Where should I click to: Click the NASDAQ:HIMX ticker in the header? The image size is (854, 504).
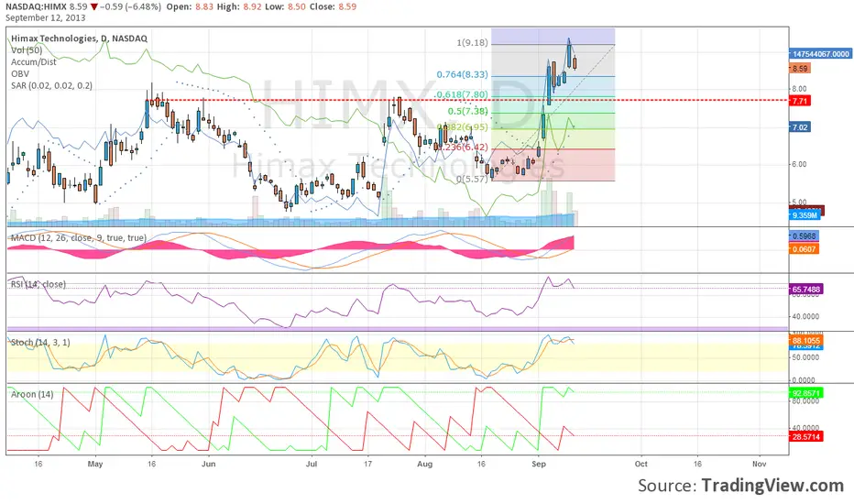tap(34, 7)
